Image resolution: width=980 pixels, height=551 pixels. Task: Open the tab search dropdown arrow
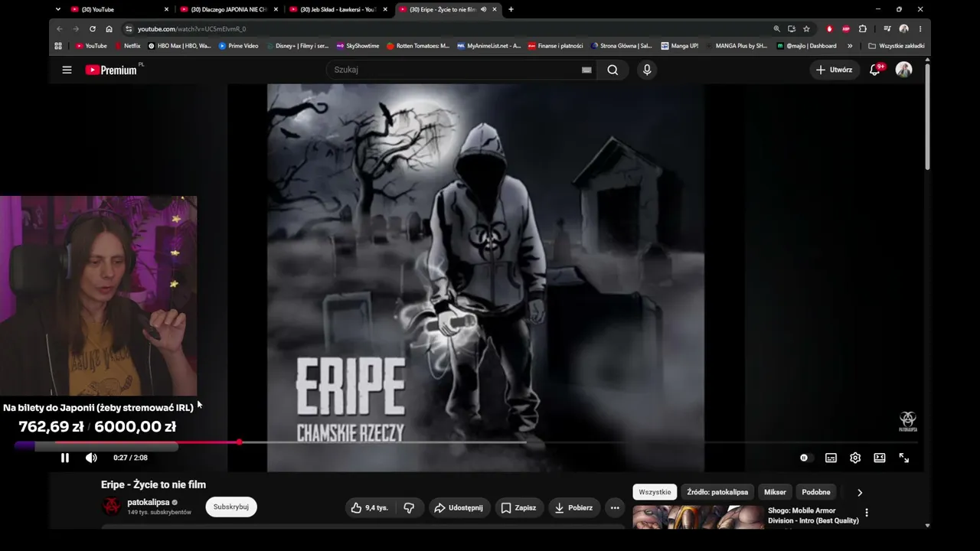click(x=58, y=9)
